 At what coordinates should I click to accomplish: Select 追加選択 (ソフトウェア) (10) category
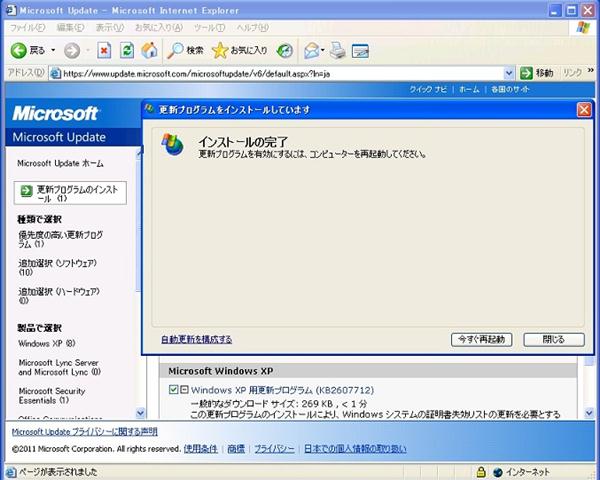coord(57,268)
